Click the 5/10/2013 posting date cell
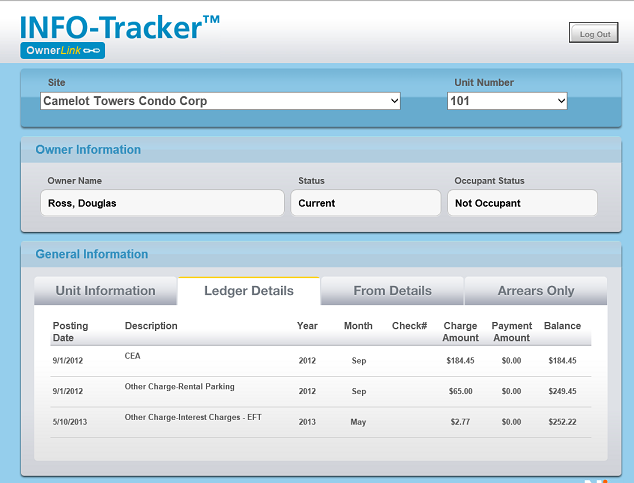The image size is (634, 483). (70, 422)
